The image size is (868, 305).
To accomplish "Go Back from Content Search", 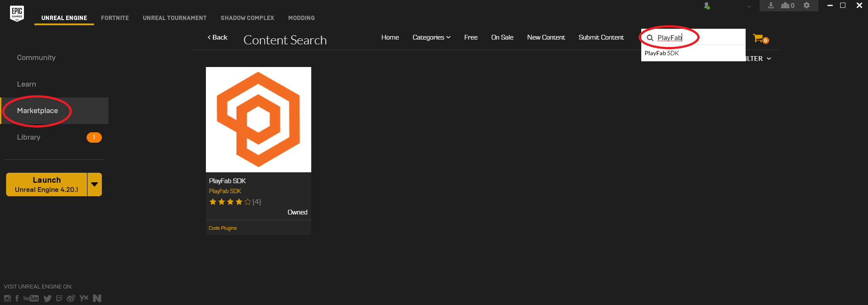I will click(x=217, y=37).
